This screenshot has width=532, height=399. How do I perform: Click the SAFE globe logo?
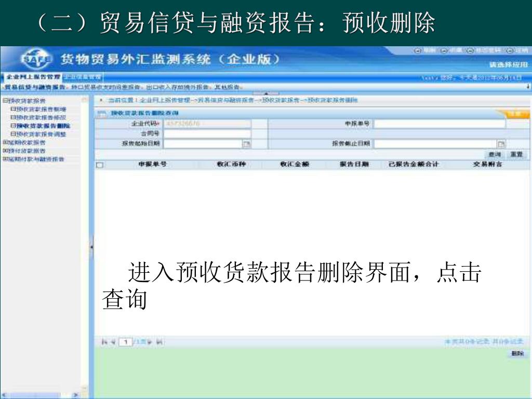click(x=36, y=59)
